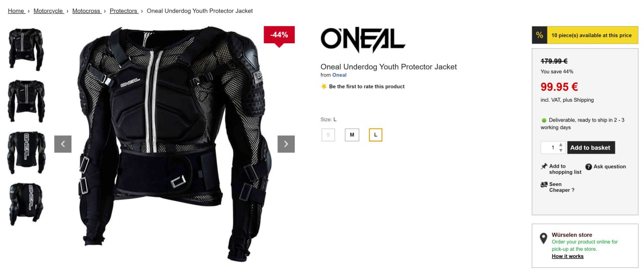Navigate to the Motocross breadcrumb
The image size is (644, 276).
coord(87,11)
